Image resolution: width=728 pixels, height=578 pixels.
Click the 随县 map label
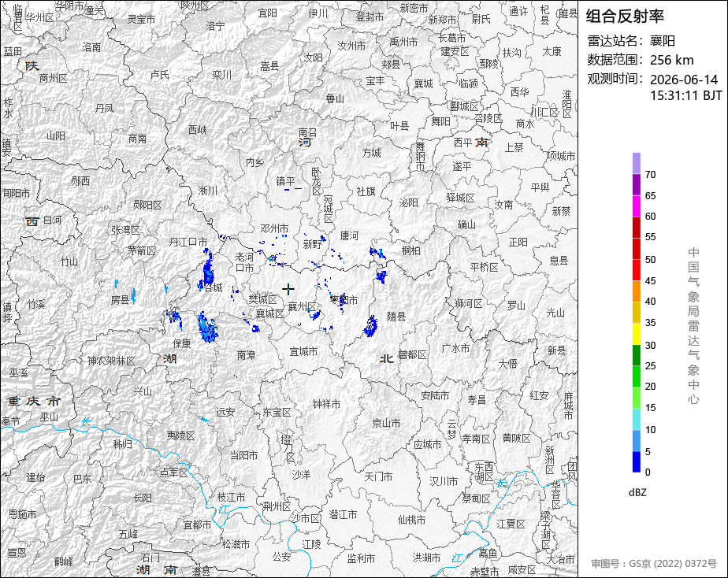coord(396,317)
